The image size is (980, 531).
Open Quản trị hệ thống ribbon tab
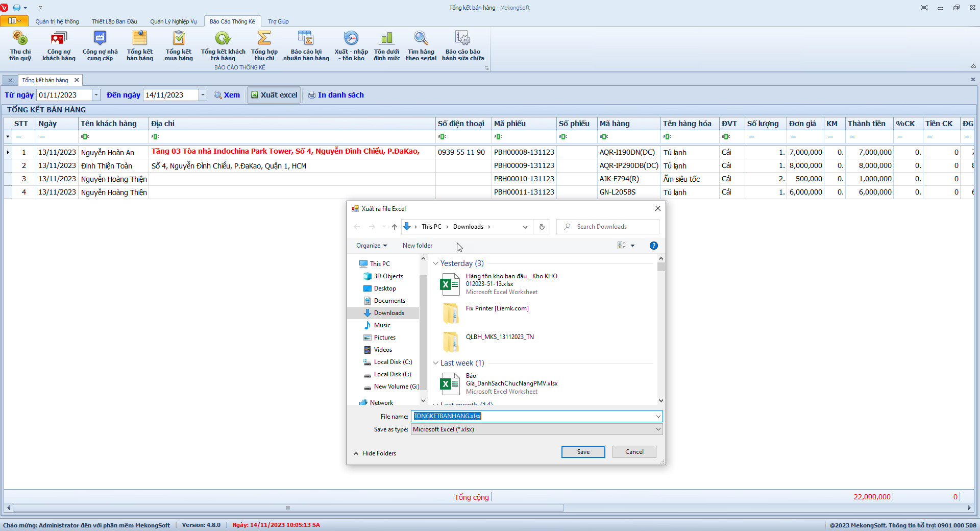tap(57, 21)
